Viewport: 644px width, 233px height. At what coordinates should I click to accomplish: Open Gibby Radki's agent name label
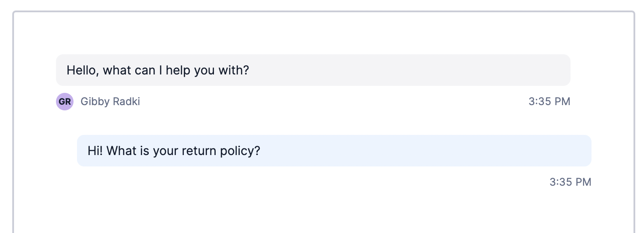click(x=110, y=102)
